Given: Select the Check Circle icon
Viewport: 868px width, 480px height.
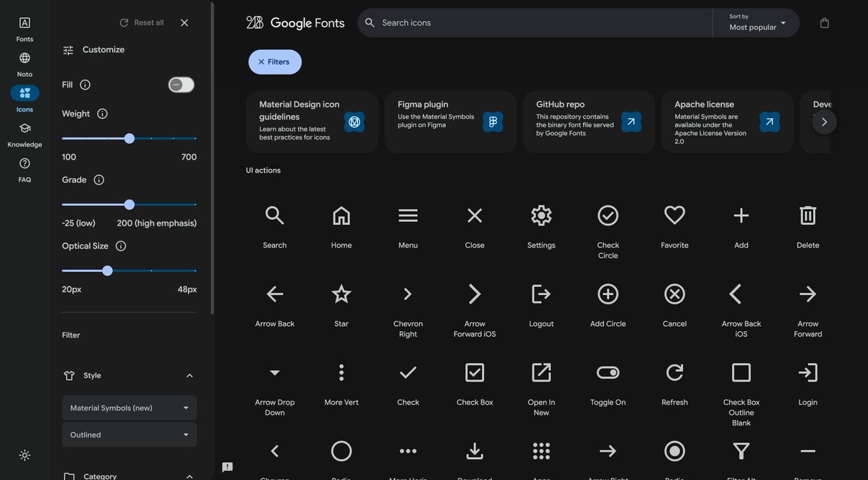Looking at the screenshot, I should click(608, 215).
